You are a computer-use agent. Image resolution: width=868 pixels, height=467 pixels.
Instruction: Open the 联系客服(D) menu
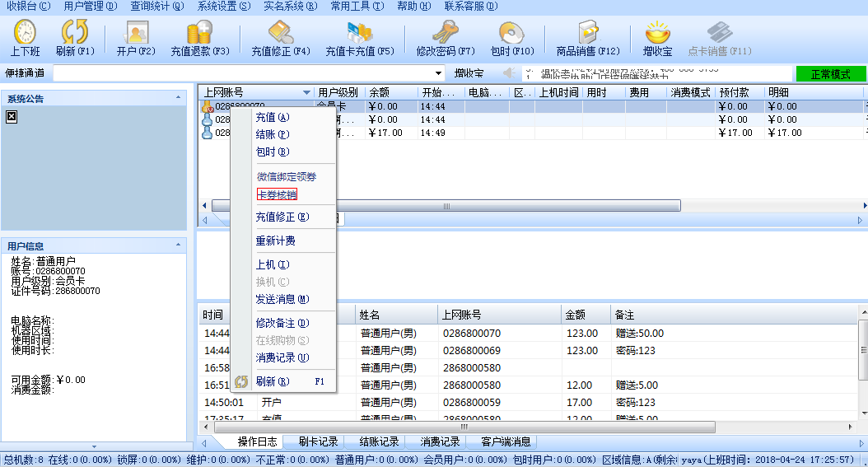pos(471,6)
